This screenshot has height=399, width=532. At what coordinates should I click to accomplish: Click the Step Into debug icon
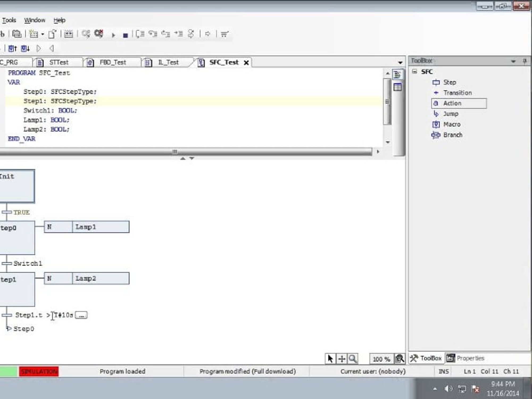(x=153, y=34)
